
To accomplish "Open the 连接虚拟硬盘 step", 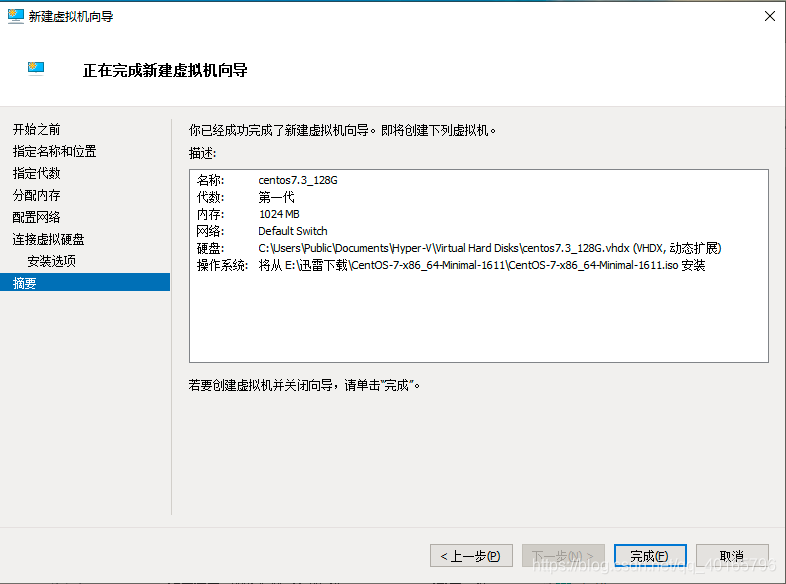I will click(x=48, y=239).
